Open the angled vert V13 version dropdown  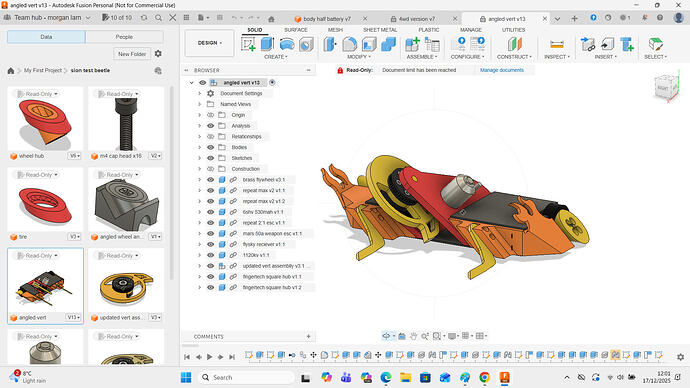point(73,317)
